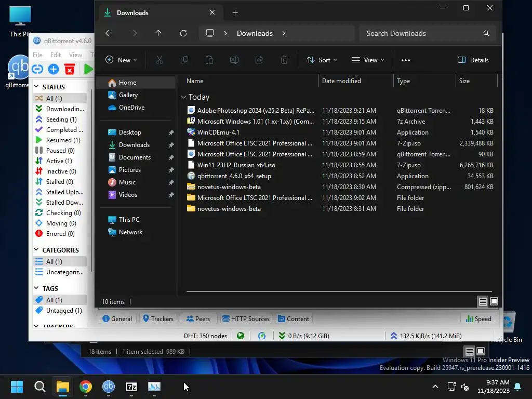Toggle the Details pane button
532x399 pixels.
(x=473, y=60)
